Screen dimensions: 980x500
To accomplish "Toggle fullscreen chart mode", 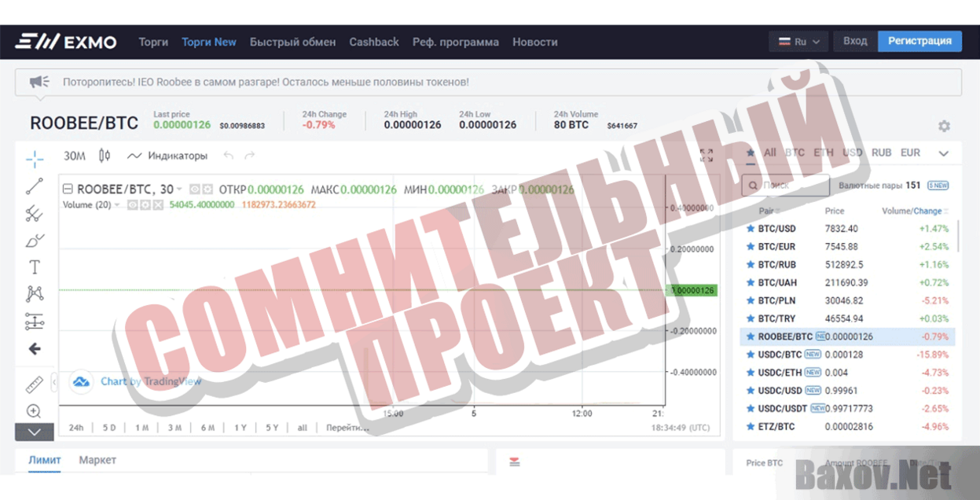I will click(x=707, y=156).
